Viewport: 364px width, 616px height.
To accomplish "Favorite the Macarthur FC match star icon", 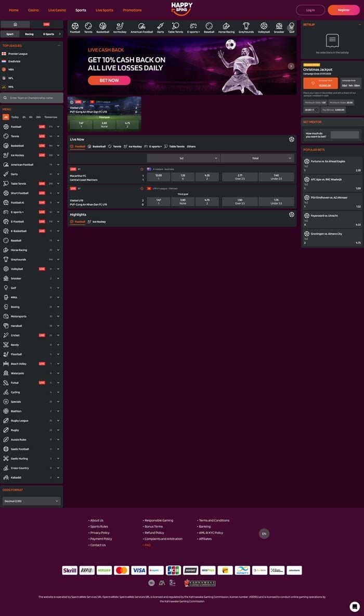I will coord(142,169).
